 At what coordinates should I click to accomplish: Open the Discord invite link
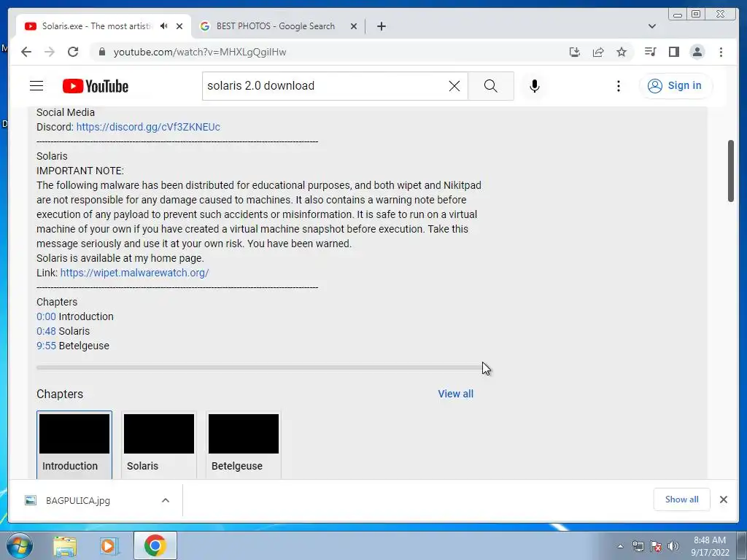tap(148, 127)
